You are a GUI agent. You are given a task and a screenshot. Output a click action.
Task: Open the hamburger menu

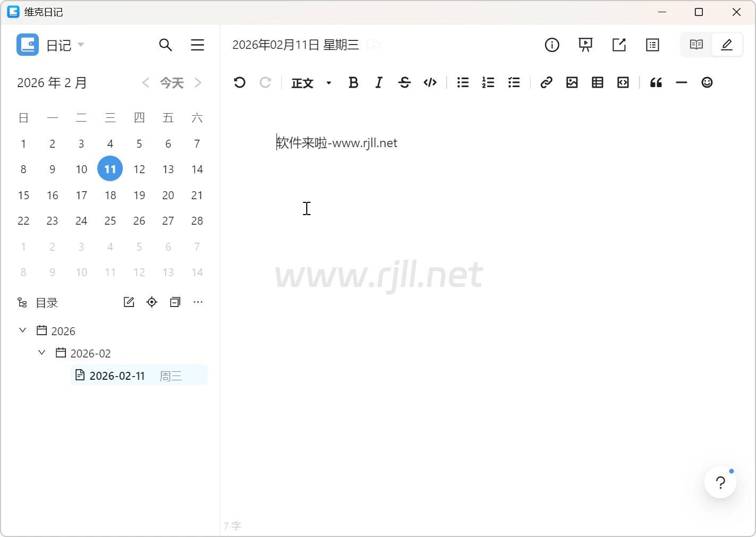click(x=197, y=45)
